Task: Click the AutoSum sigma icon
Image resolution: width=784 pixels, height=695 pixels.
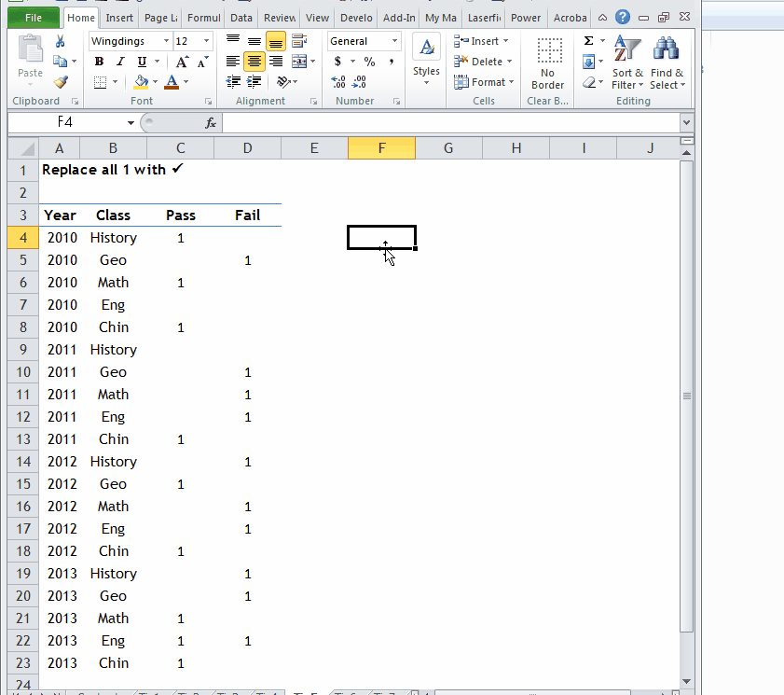Action: coord(588,41)
